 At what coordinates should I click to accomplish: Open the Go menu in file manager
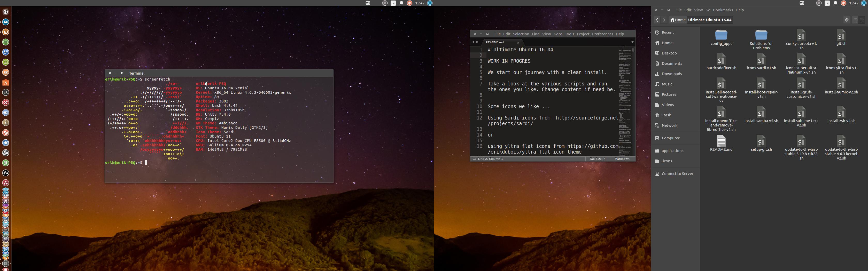point(708,10)
